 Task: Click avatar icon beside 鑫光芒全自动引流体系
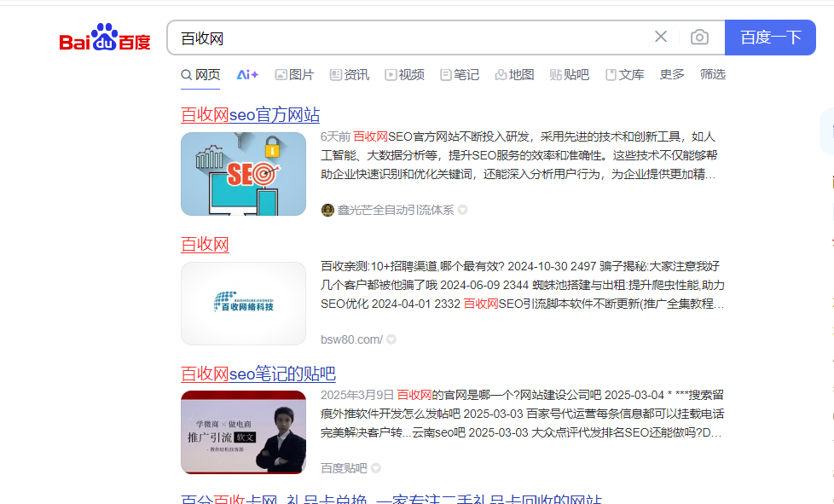[x=327, y=210]
